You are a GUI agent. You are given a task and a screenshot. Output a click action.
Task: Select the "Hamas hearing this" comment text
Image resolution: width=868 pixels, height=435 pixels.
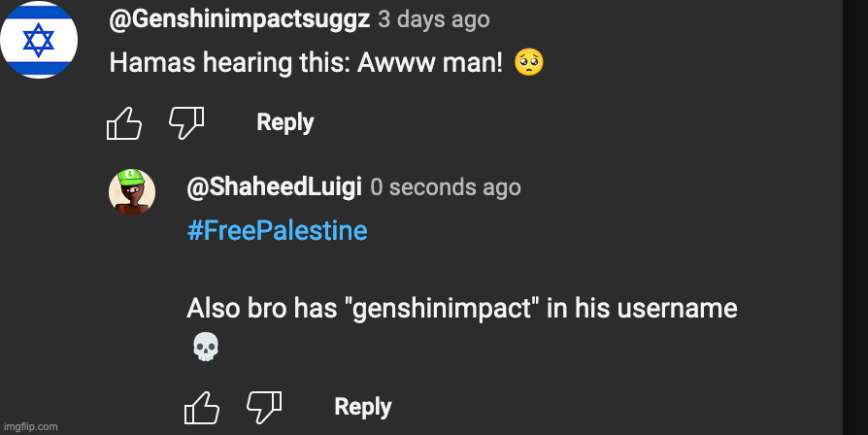point(306,63)
